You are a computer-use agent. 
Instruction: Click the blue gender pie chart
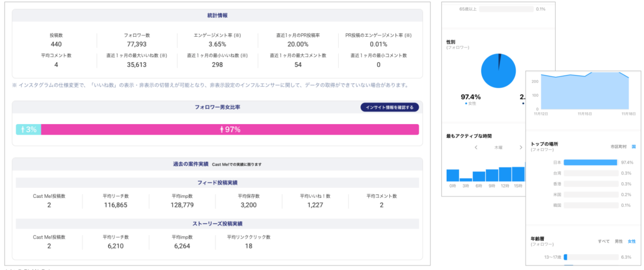[498, 71]
